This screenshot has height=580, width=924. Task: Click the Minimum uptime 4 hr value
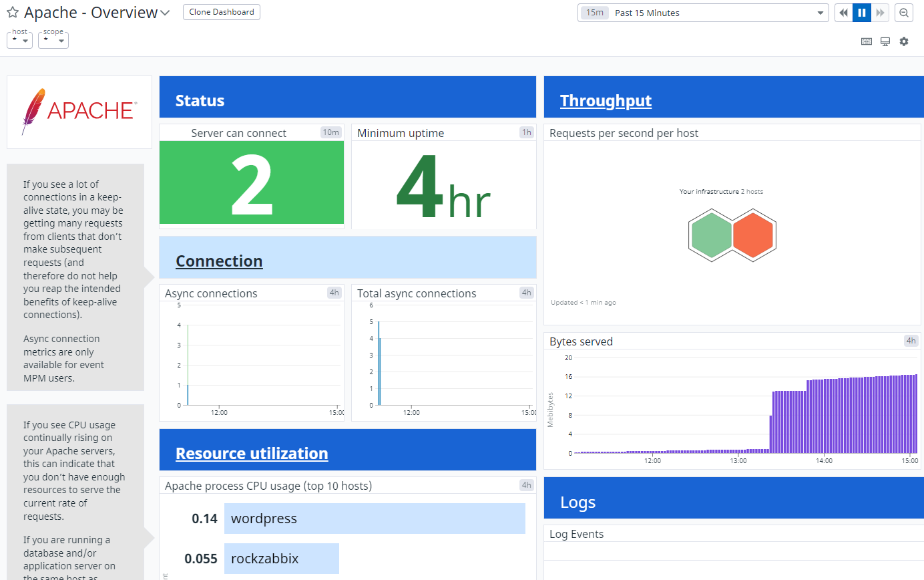pos(443,187)
